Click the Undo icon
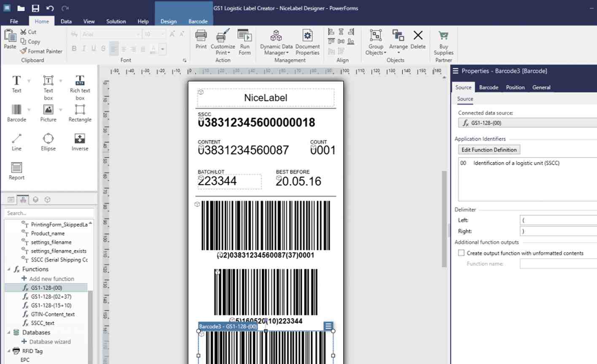This screenshot has width=597, height=364. point(50,8)
